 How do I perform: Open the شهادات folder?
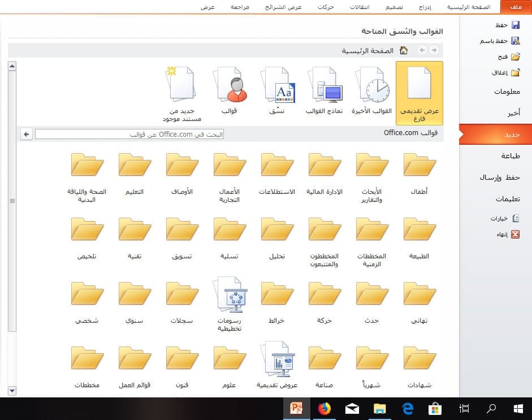pos(419,367)
